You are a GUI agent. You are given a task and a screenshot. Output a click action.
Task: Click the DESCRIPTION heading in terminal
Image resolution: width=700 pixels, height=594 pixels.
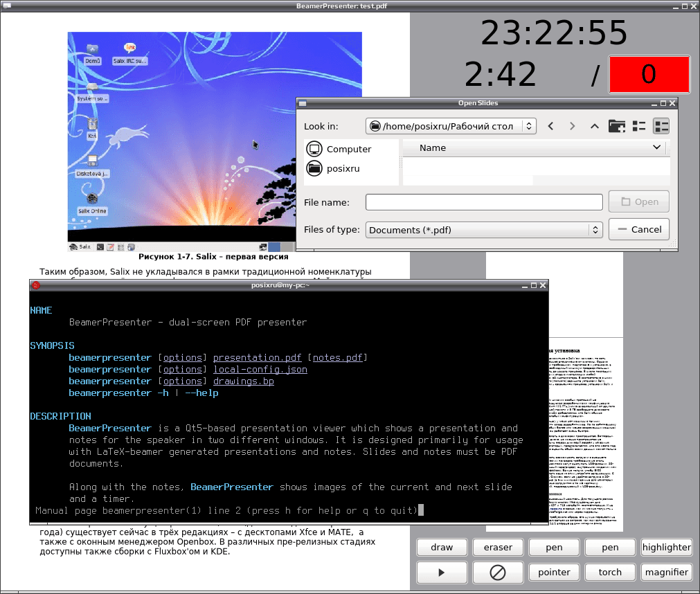60,416
